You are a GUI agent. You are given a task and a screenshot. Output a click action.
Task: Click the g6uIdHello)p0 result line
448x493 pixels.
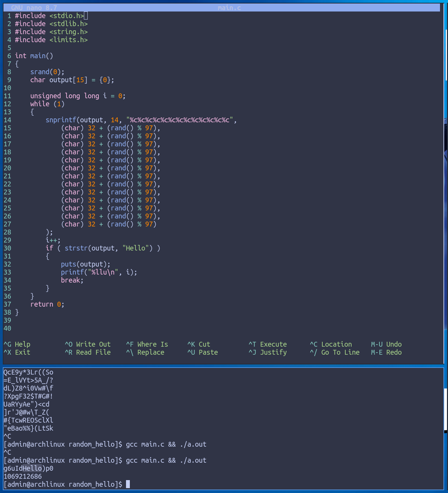point(28,468)
